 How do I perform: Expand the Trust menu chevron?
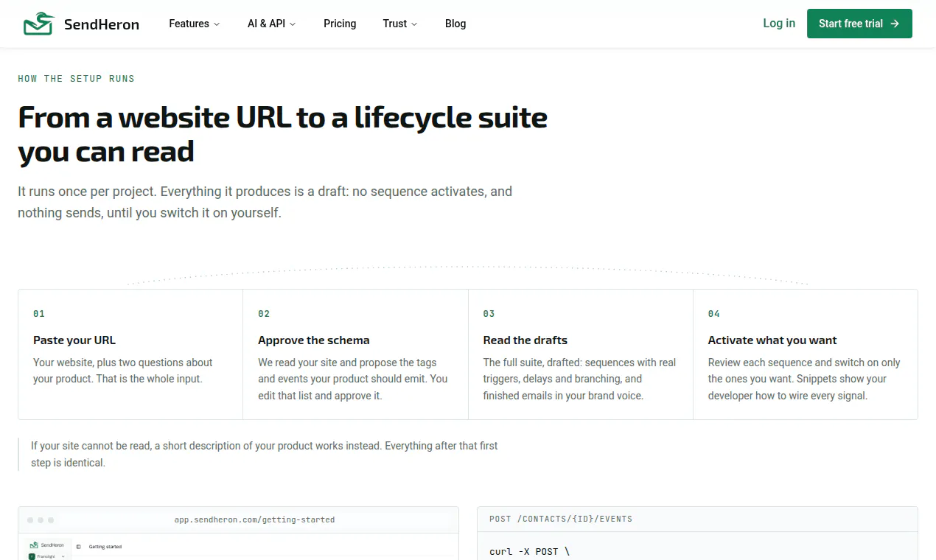point(414,24)
